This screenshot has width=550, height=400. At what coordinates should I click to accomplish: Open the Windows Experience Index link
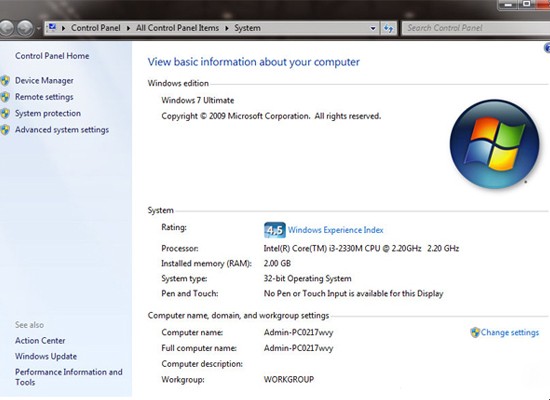pyautogui.click(x=336, y=230)
